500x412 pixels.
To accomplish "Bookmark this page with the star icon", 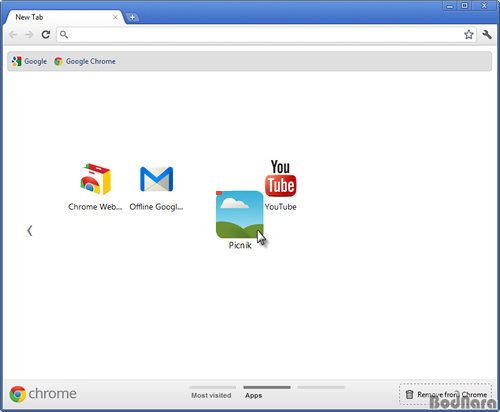I will tap(469, 34).
